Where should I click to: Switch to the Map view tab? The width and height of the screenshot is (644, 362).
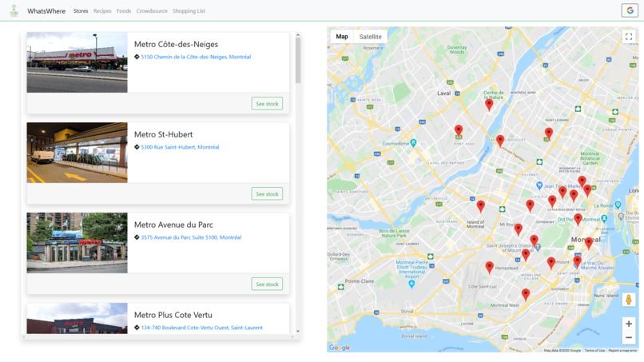(x=342, y=37)
